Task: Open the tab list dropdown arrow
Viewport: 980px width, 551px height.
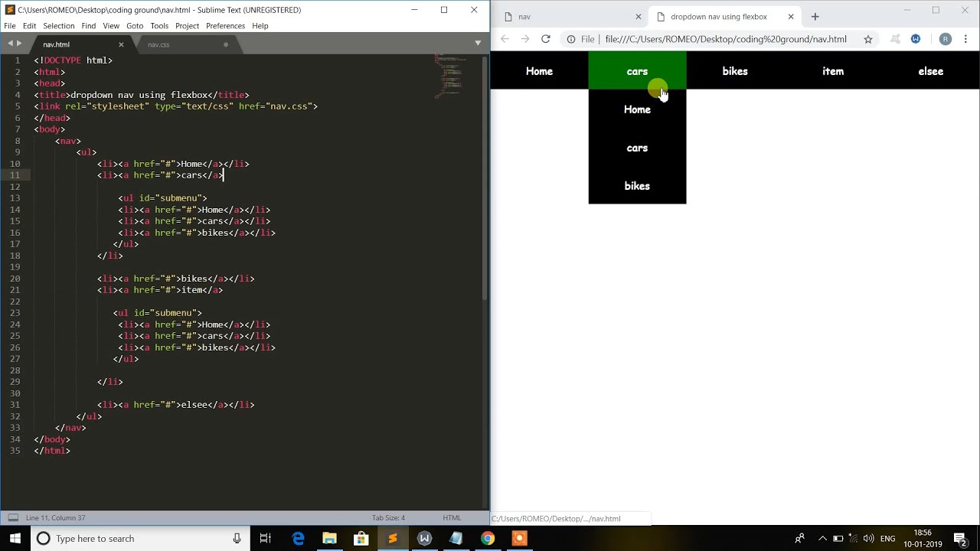Action: 478,44
